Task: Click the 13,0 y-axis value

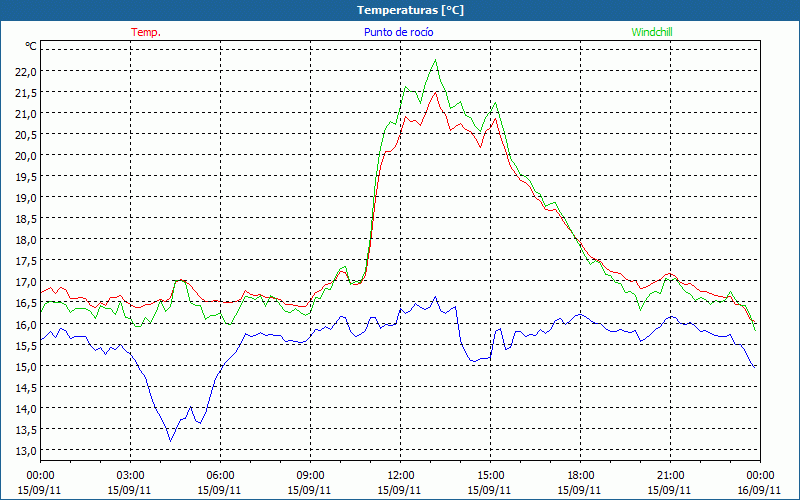Action: pyautogui.click(x=26, y=451)
